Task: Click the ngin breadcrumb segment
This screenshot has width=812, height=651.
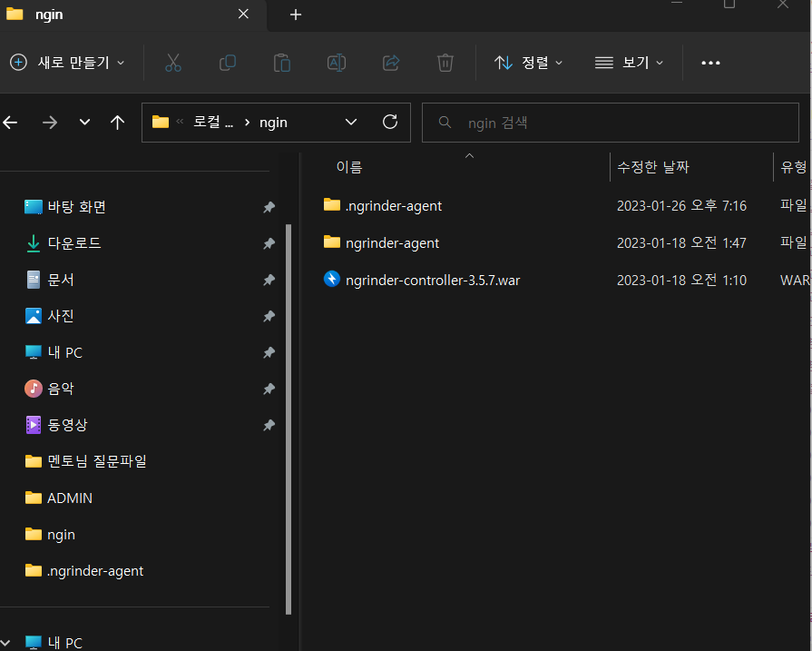Action: 273,123
